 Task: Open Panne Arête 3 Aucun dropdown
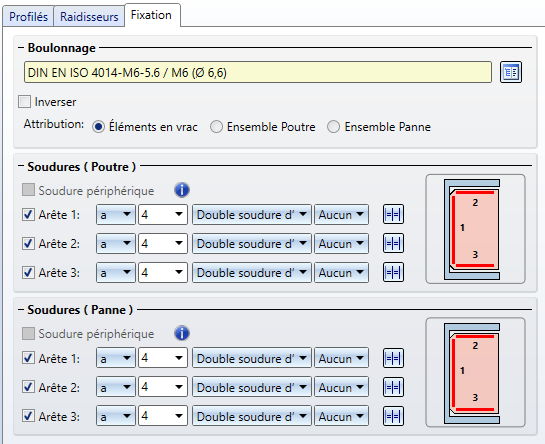341,416
